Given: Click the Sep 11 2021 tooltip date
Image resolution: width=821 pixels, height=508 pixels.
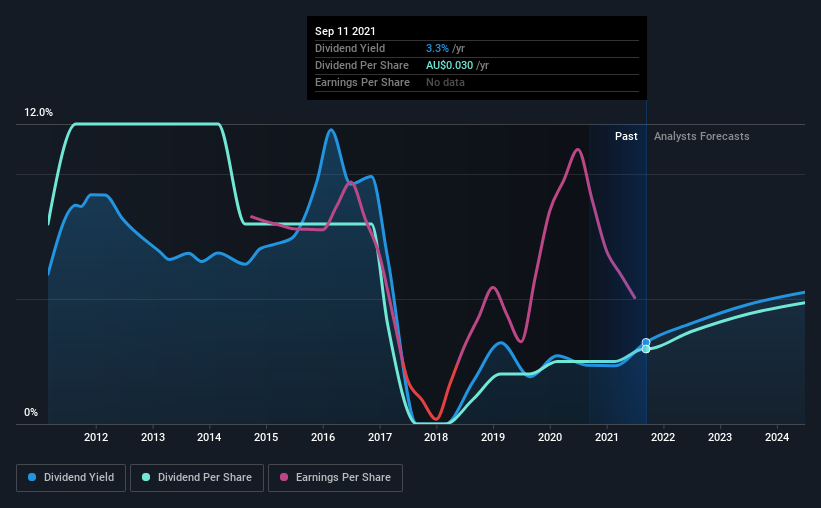Looking at the screenshot, I should pos(345,31).
